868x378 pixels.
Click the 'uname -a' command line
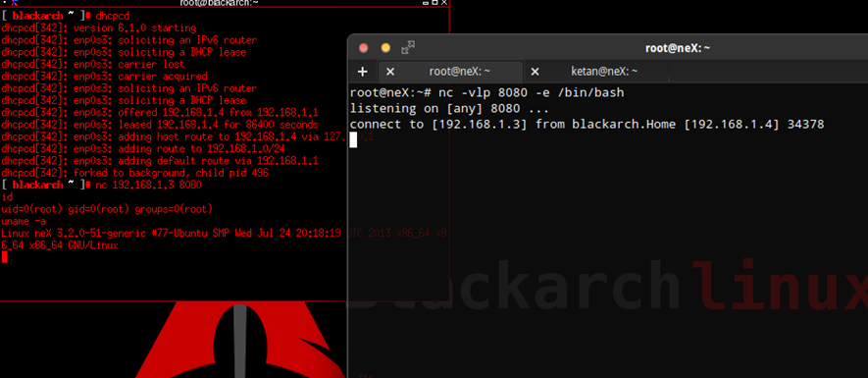pos(24,222)
